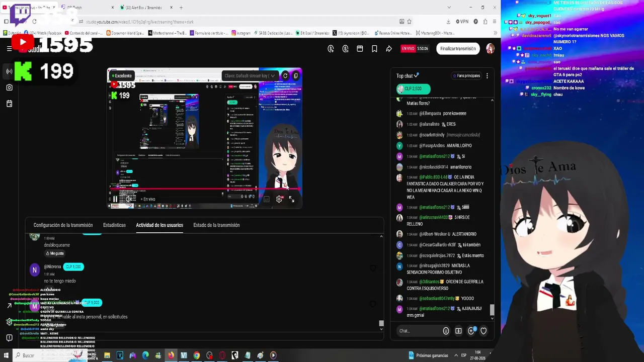
Task: Share the live stream with the arrow icon
Action: pos(389,49)
